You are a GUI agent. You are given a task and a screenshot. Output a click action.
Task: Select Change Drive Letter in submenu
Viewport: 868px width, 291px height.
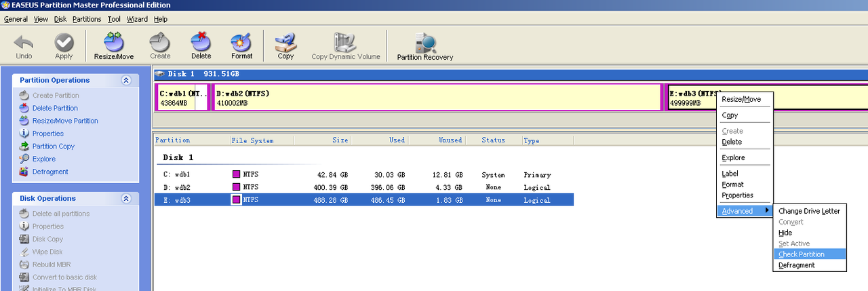point(810,211)
